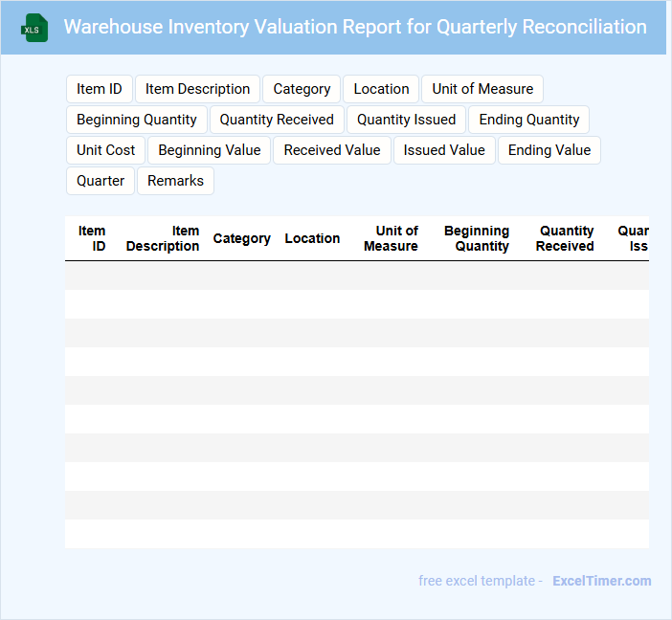Choose the Category tag button
Viewport: 672px width, 620px height.
click(302, 89)
